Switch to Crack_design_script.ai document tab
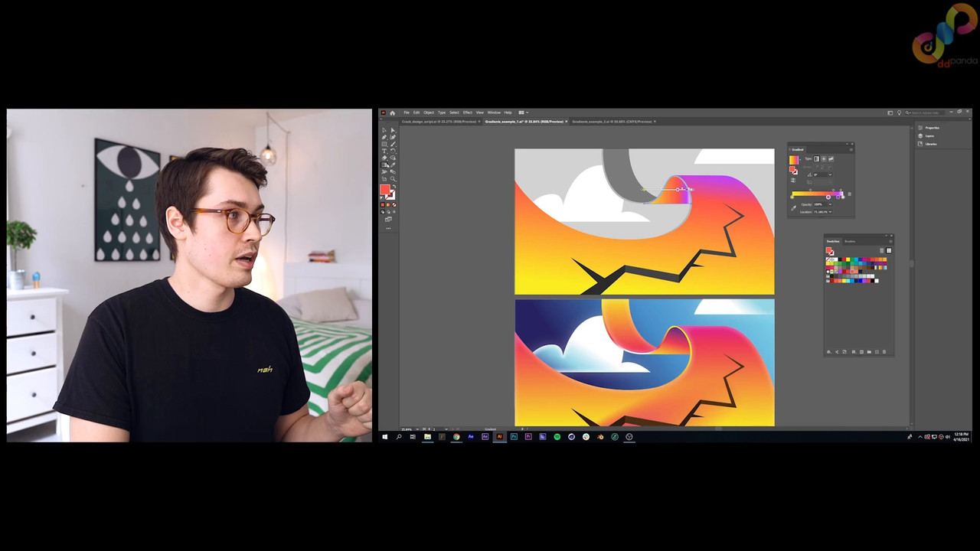 tap(439, 122)
